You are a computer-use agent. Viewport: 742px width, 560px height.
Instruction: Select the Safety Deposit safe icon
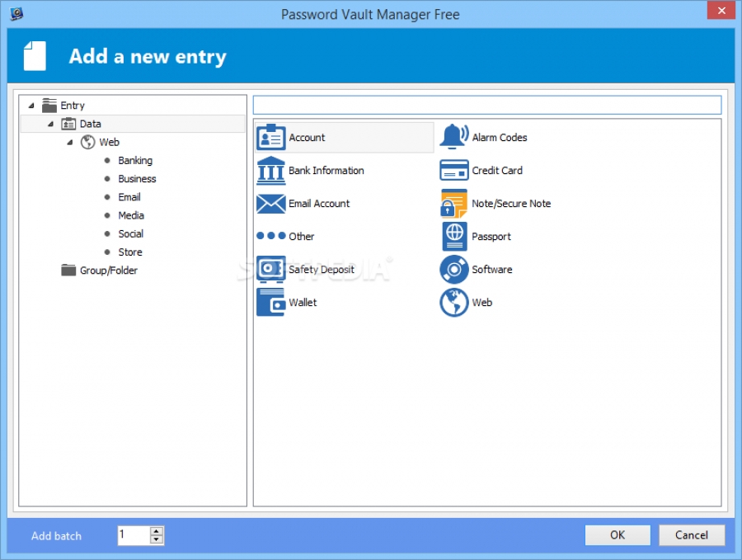click(x=270, y=270)
